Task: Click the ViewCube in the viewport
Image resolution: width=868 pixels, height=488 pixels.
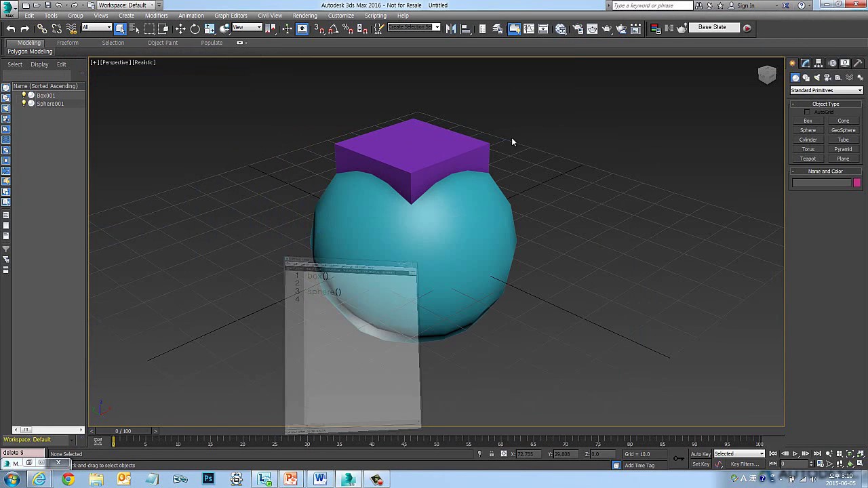Action: pos(767,75)
